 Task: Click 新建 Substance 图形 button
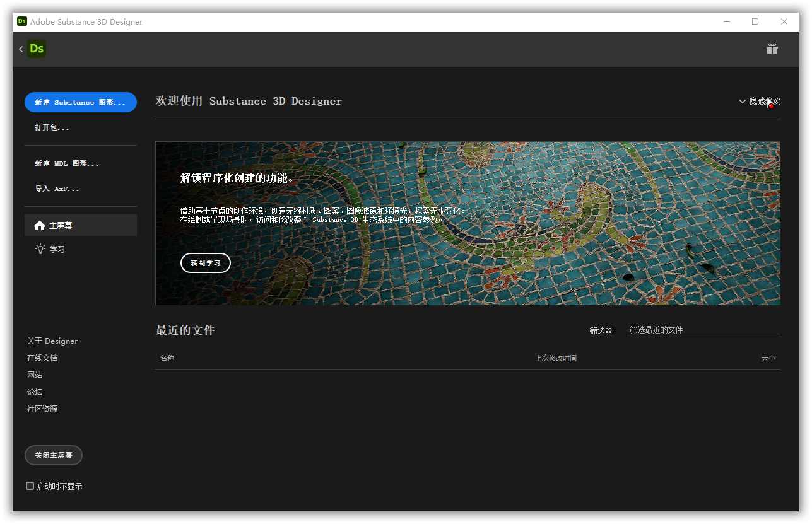click(81, 102)
